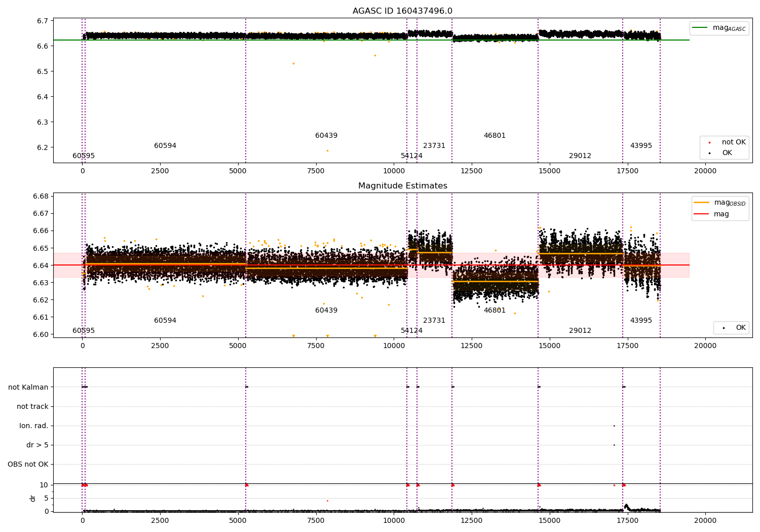Click the 'dr' y-axis label

[33, 498]
